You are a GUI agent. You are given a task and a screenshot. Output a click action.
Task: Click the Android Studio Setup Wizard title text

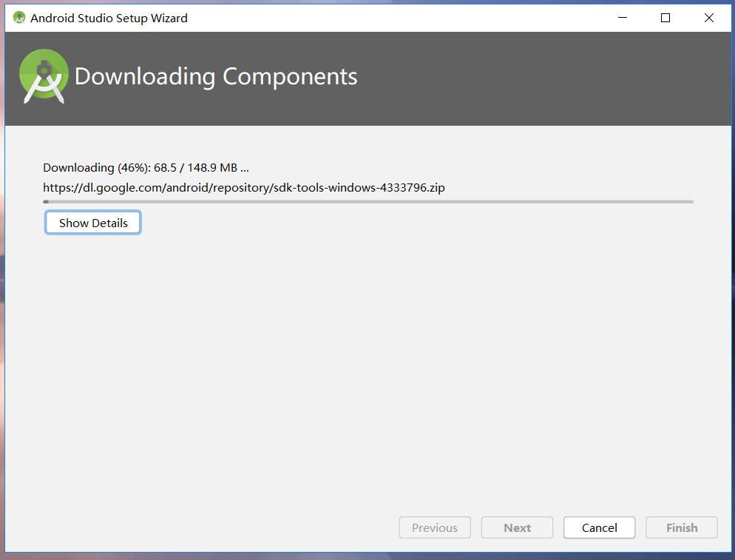pos(108,17)
